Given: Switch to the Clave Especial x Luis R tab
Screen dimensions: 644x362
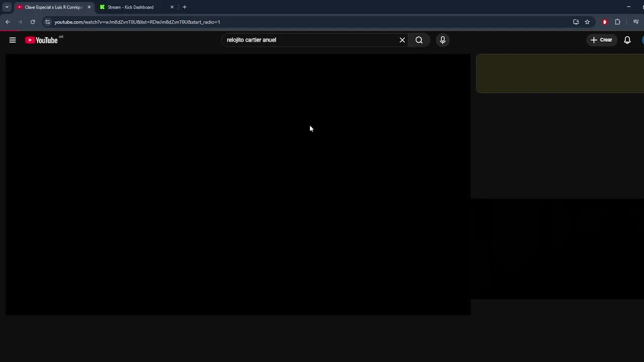Looking at the screenshot, I should click(x=53, y=7).
